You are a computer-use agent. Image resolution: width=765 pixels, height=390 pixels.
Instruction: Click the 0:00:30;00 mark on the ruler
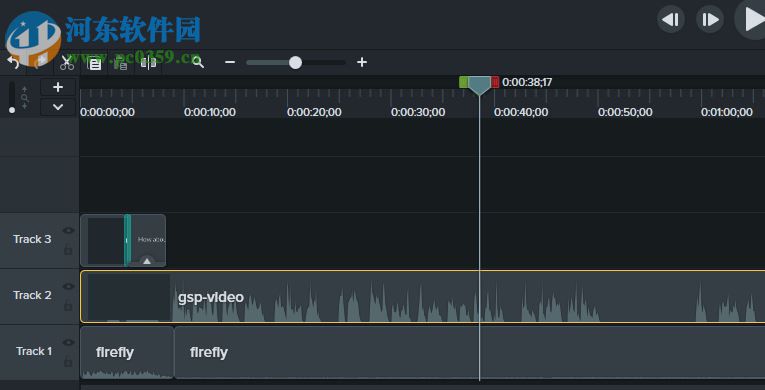418,112
